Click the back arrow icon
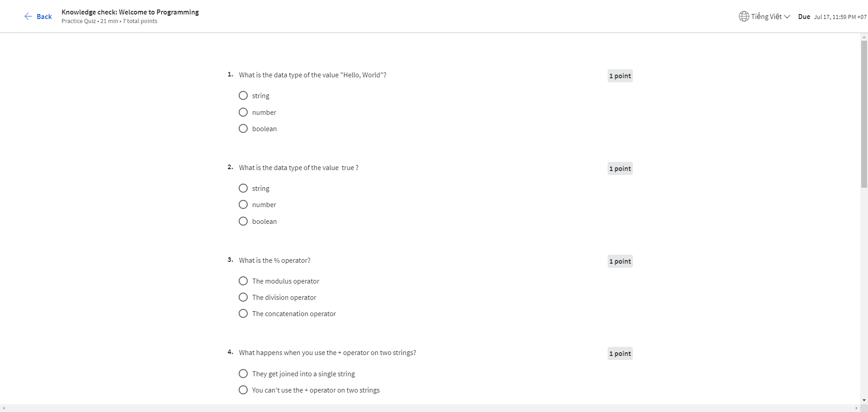This screenshot has width=868, height=412. click(28, 16)
